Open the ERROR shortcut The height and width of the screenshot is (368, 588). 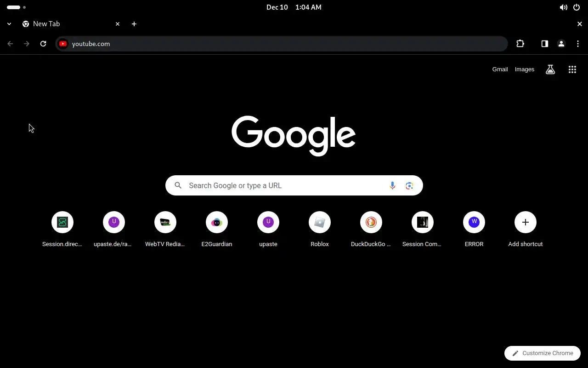[474, 229]
